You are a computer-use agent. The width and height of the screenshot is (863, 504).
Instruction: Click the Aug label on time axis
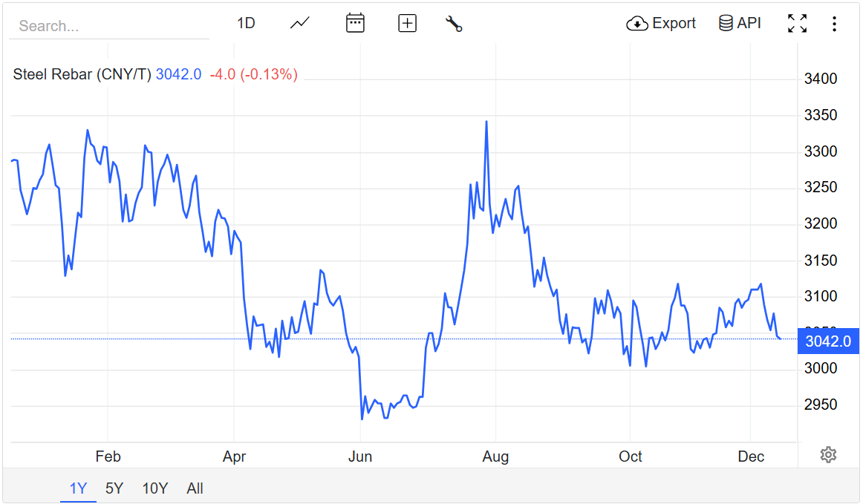tap(495, 456)
